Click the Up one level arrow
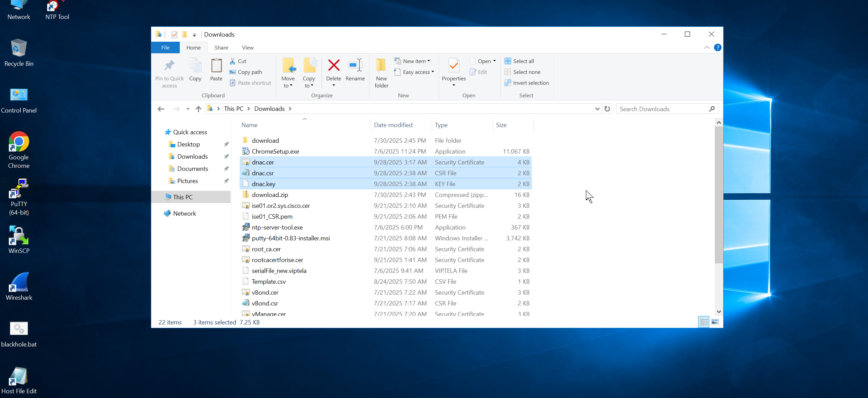 click(x=198, y=109)
